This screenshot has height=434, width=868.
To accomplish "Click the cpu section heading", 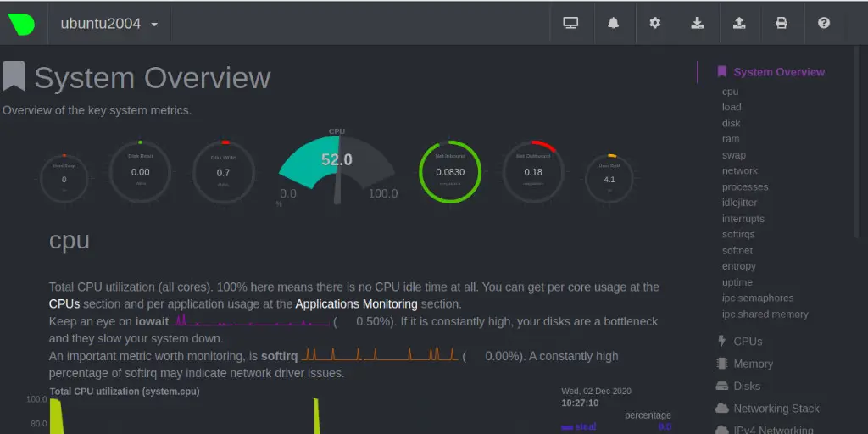I will pyautogui.click(x=70, y=240).
